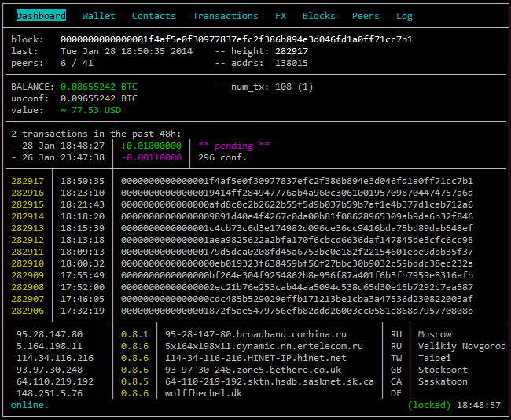Select peer IP 5.164.198.11
Screen dimensions: 511x420
[50, 346]
